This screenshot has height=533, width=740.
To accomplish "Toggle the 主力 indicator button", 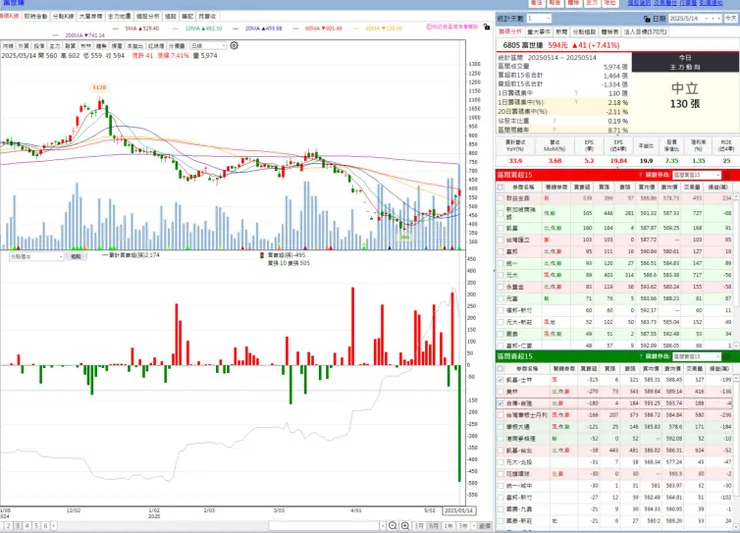I will tap(55, 46).
